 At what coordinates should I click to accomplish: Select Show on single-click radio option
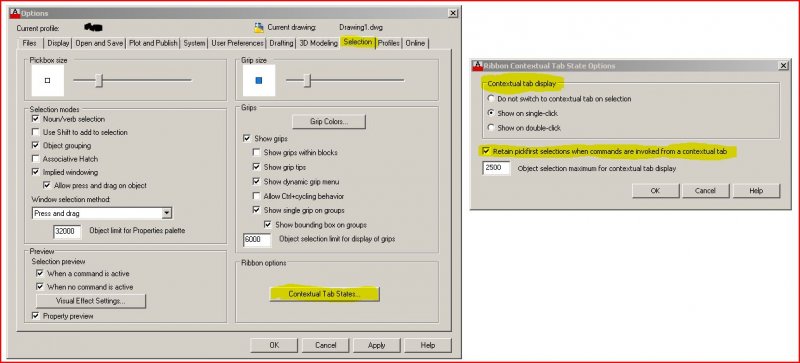(x=491, y=113)
